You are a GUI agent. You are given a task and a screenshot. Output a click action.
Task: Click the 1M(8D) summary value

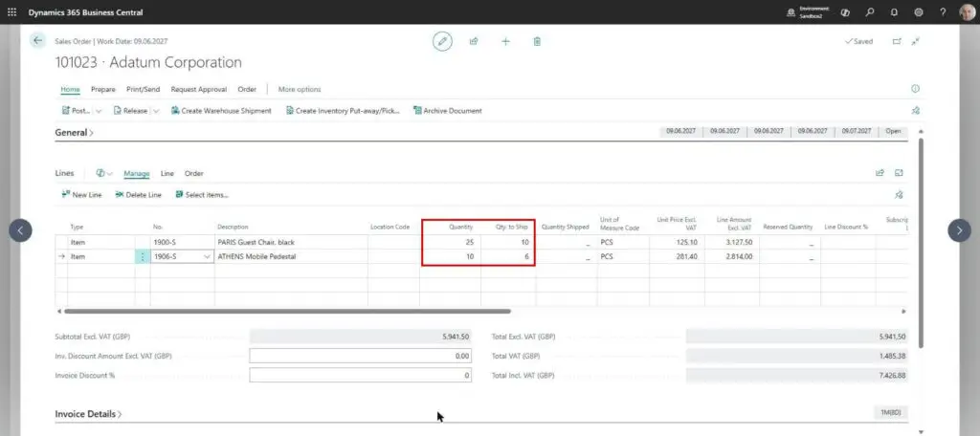coord(891,412)
